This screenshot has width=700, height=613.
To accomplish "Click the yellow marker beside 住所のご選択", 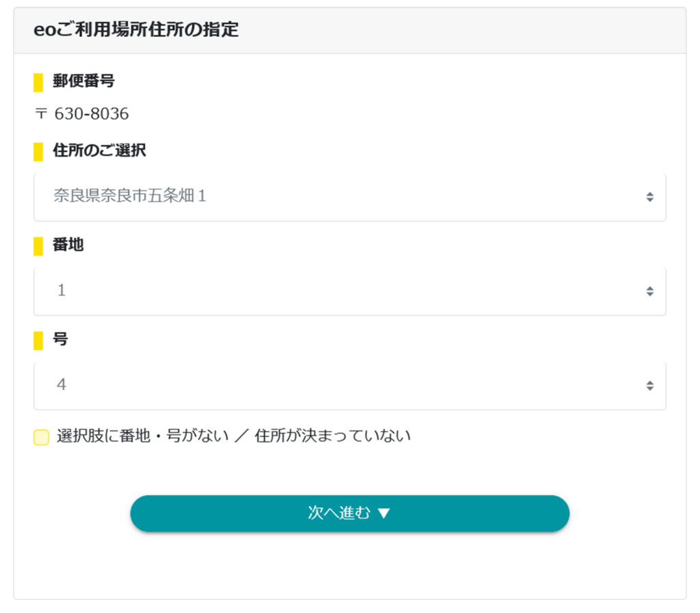I will tap(38, 152).
